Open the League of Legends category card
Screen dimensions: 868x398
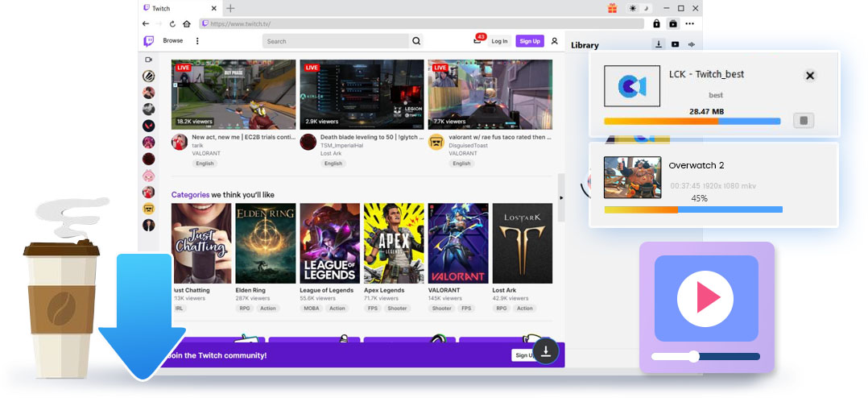(330, 243)
